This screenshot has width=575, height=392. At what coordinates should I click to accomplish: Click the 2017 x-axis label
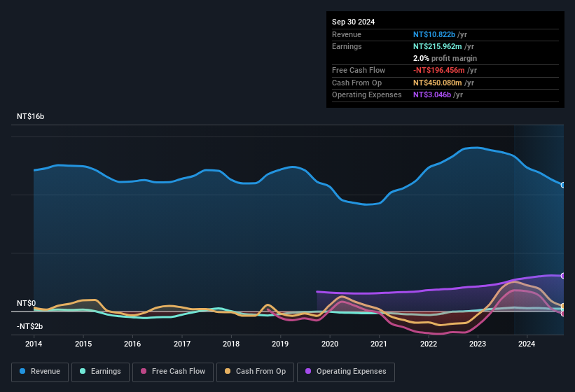[182, 344]
